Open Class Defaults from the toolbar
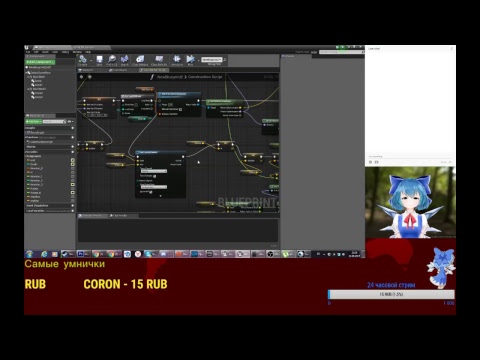480x360 pixels. tap(159, 60)
